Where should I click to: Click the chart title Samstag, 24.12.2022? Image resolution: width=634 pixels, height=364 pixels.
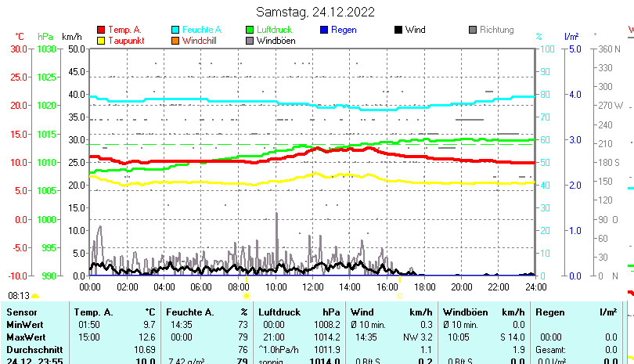(x=315, y=12)
